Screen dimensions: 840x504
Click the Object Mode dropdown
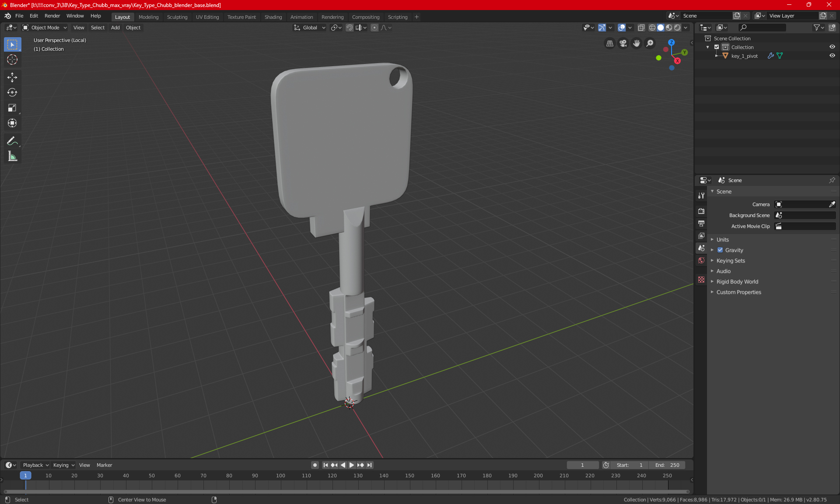45,28
